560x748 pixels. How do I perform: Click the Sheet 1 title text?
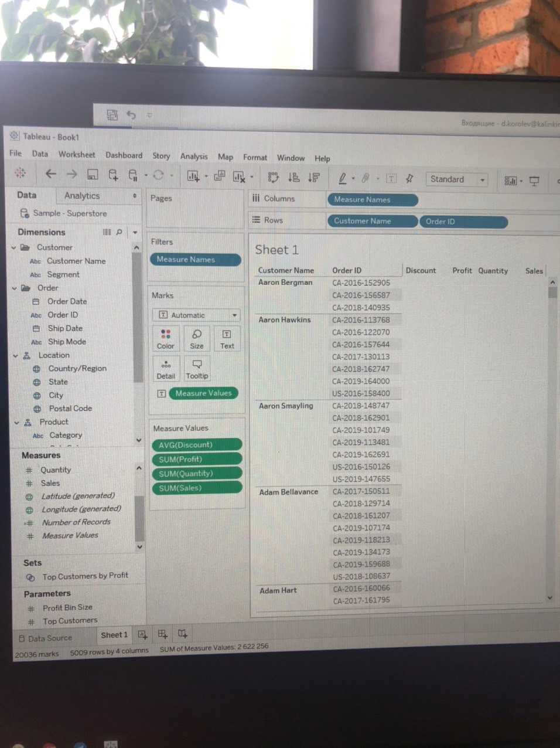point(276,250)
